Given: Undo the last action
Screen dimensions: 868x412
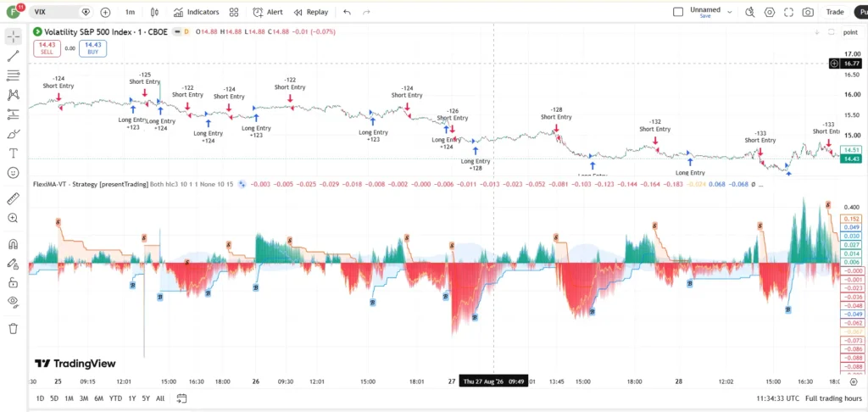Looking at the screenshot, I should [347, 12].
